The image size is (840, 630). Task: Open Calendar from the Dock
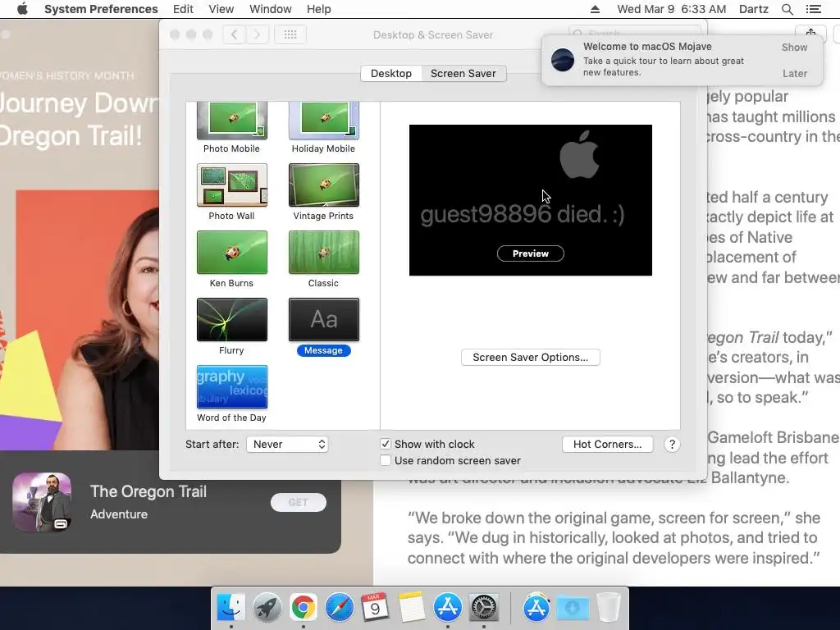(375, 607)
